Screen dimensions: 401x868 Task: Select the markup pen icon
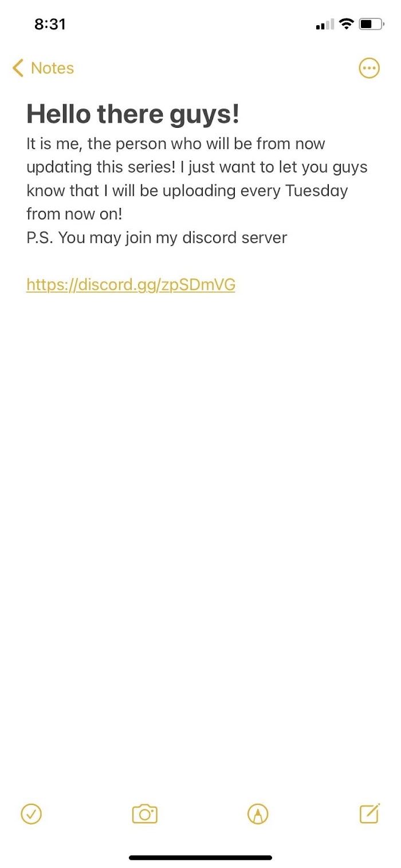(x=258, y=814)
